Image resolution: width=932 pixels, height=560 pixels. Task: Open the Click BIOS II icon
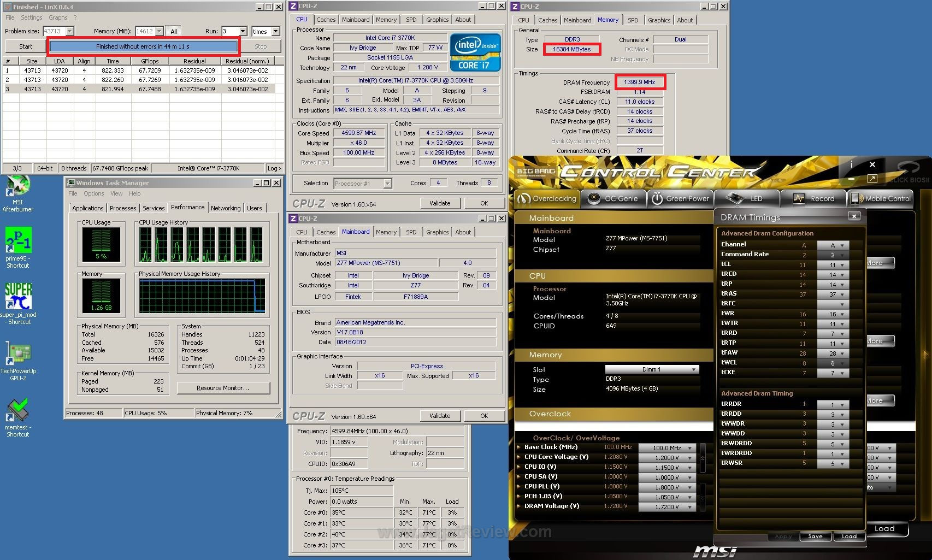coord(908,172)
